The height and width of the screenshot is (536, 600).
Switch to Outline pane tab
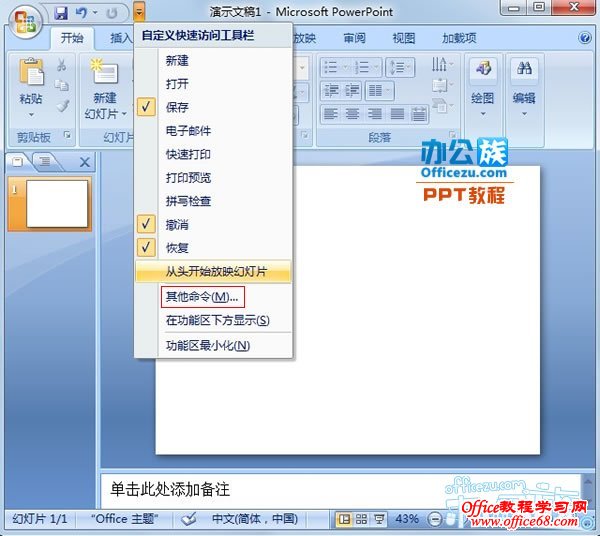pyautogui.click(x=45, y=162)
